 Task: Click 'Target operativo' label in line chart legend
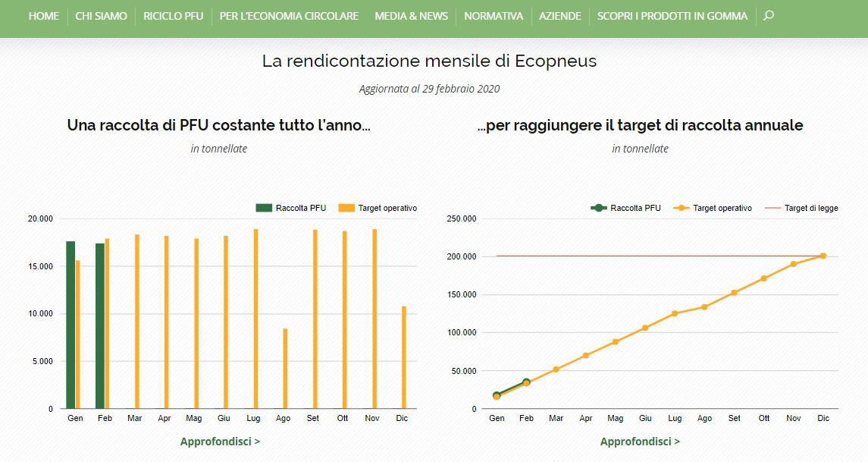pyautogui.click(x=722, y=209)
